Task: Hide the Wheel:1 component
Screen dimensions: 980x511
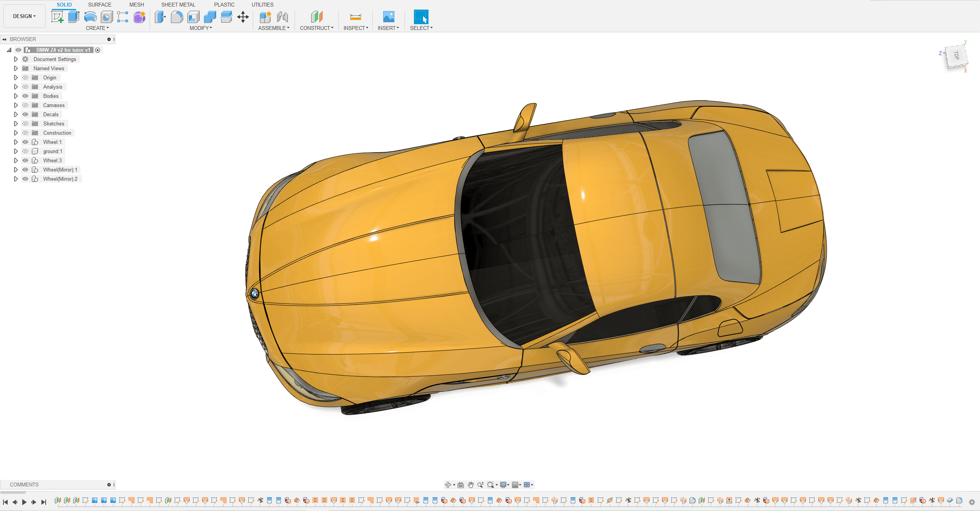Action: pos(25,142)
